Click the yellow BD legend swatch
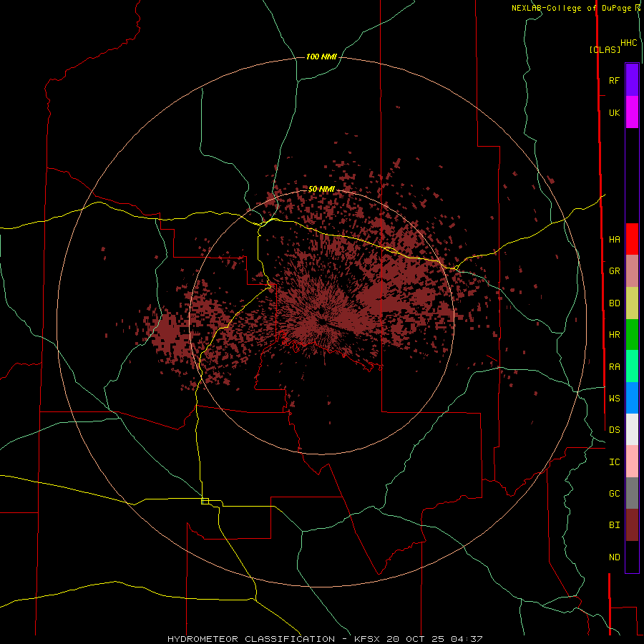The width and height of the screenshot is (644, 644). tap(632, 303)
